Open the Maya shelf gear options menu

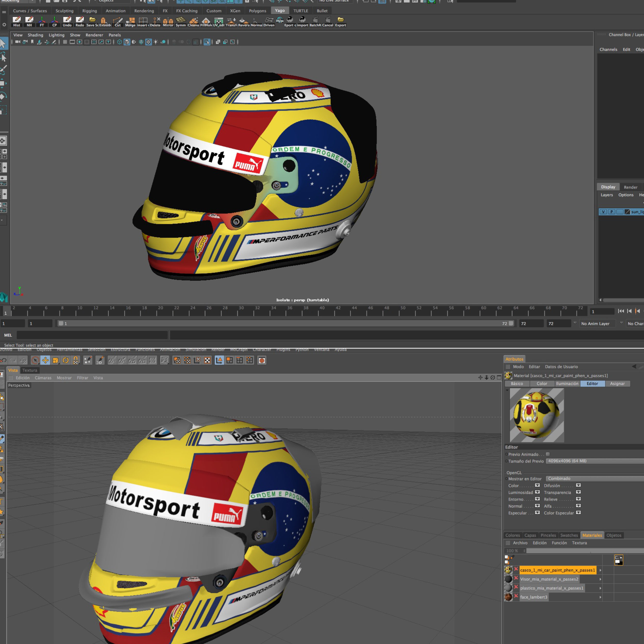click(x=4, y=25)
